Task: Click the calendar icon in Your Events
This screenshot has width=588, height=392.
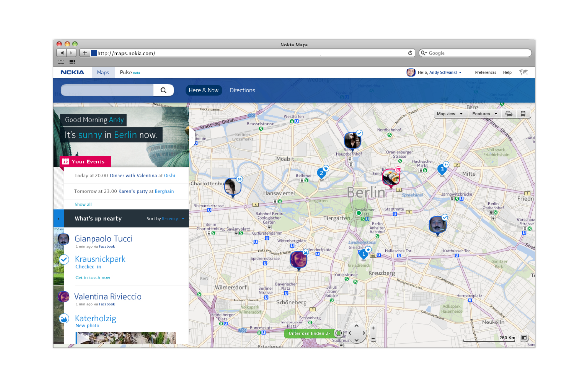Action: (x=65, y=161)
